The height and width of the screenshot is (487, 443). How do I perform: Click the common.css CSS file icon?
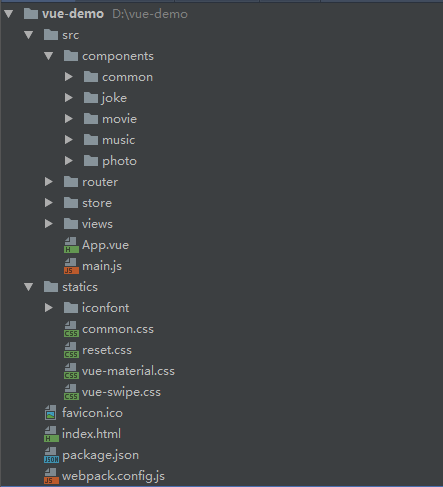pyautogui.click(x=71, y=329)
